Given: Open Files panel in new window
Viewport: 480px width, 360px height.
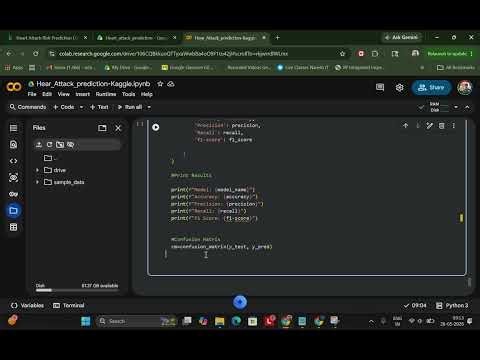Looking at the screenshot, I should point(102,128).
